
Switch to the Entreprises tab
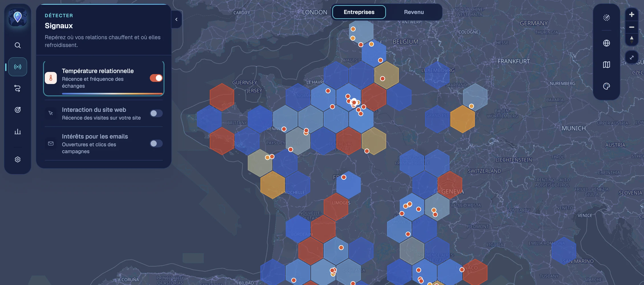click(359, 12)
